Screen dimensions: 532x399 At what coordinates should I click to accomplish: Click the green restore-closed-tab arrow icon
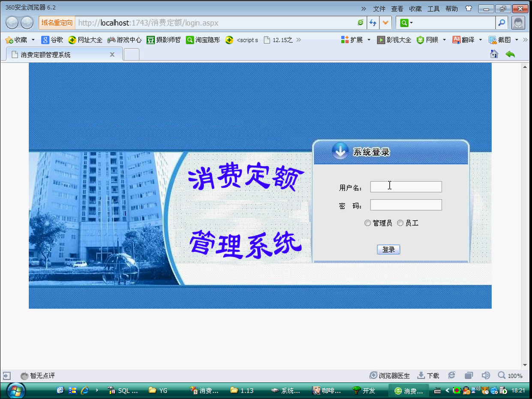click(510, 54)
